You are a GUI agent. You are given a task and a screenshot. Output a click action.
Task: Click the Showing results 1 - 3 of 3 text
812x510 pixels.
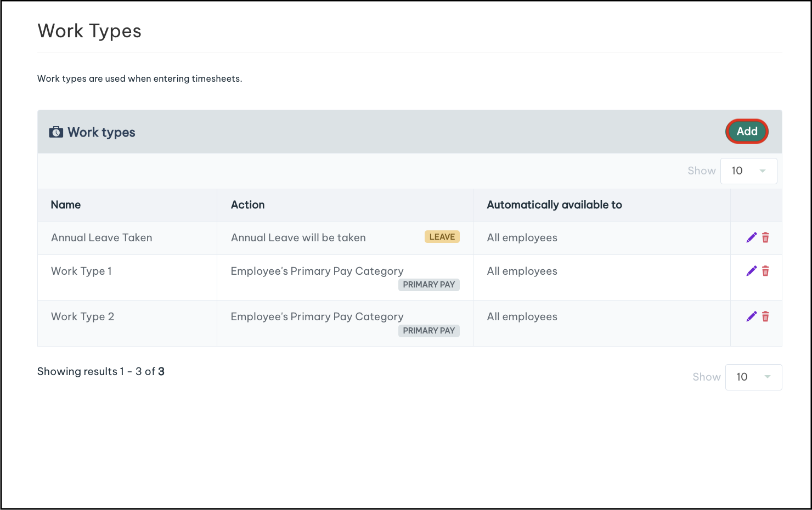tap(101, 371)
